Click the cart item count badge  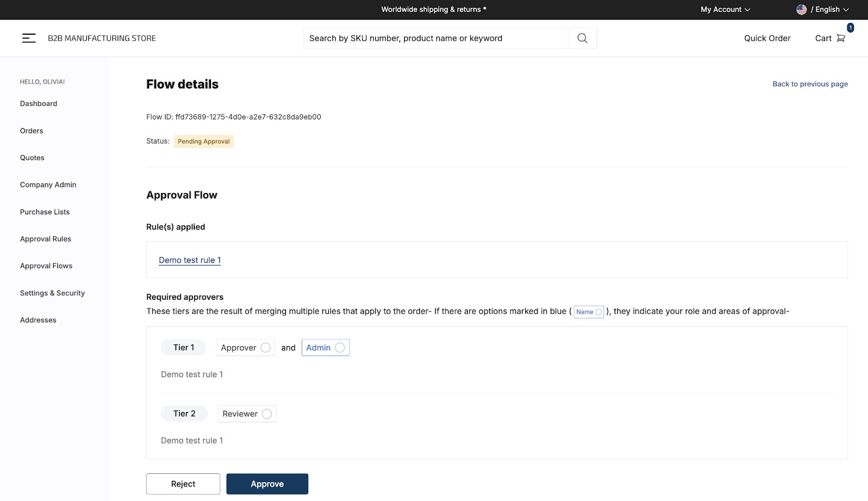click(x=850, y=28)
